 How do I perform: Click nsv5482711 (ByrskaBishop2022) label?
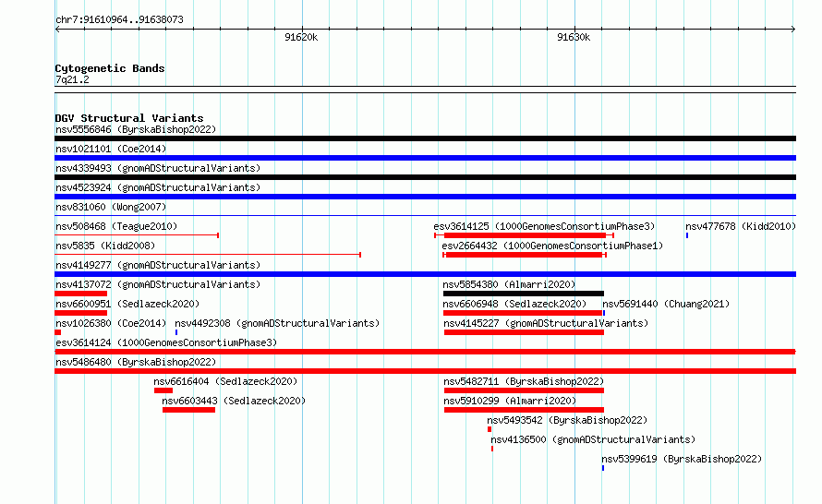click(524, 381)
